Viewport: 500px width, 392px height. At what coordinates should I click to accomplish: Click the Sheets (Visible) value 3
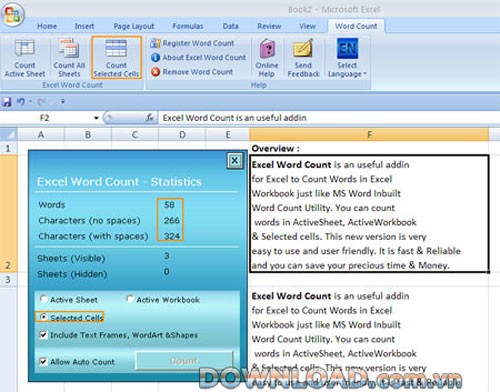[x=167, y=256]
